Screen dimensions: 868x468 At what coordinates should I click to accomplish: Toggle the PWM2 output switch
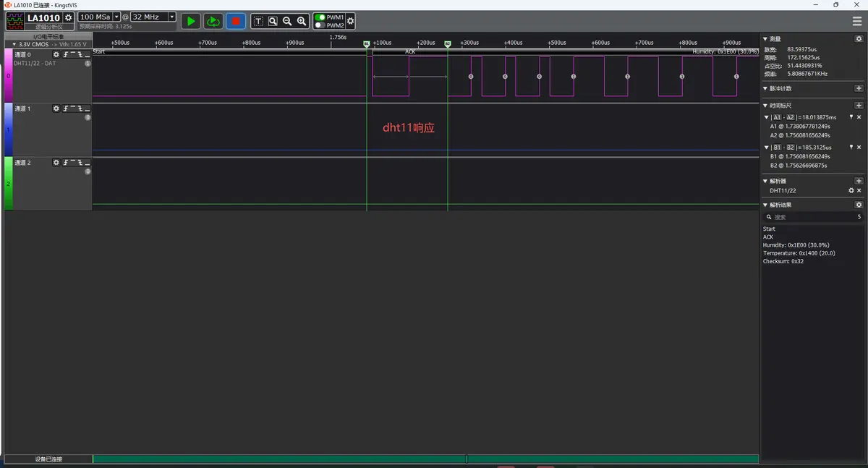click(x=320, y=25)
